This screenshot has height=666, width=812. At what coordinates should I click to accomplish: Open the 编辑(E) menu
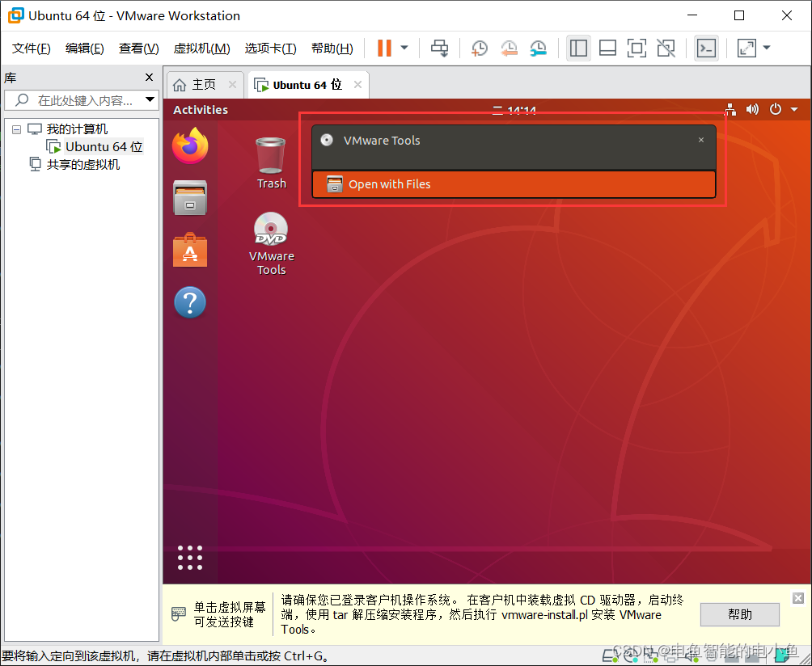tap(84, 48)
